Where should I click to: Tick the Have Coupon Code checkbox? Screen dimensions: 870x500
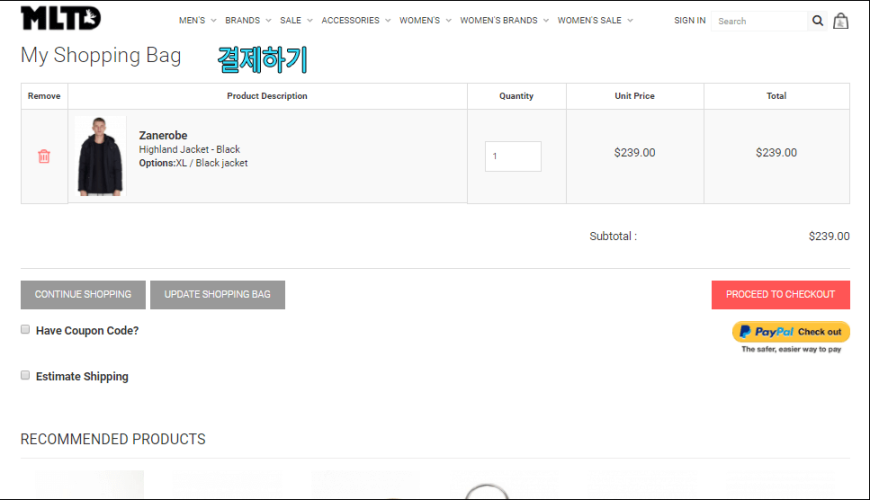click(25, 330)
